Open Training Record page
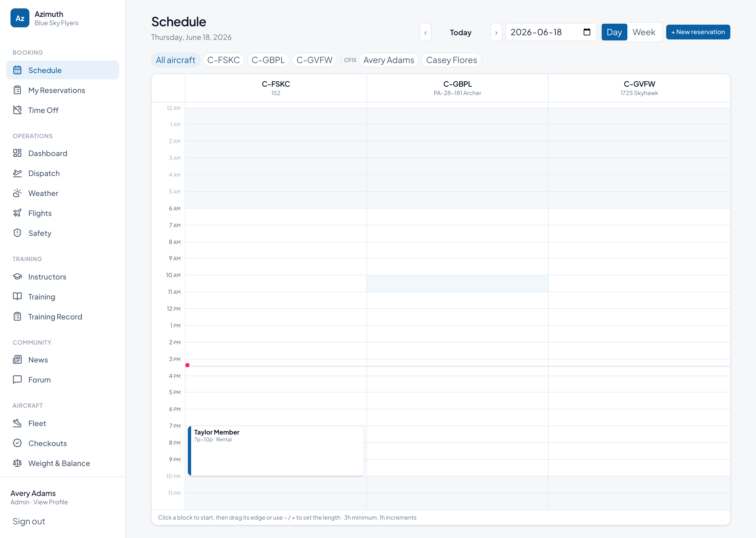The height and width of the screenshot is (538, 756). [62, 316]
